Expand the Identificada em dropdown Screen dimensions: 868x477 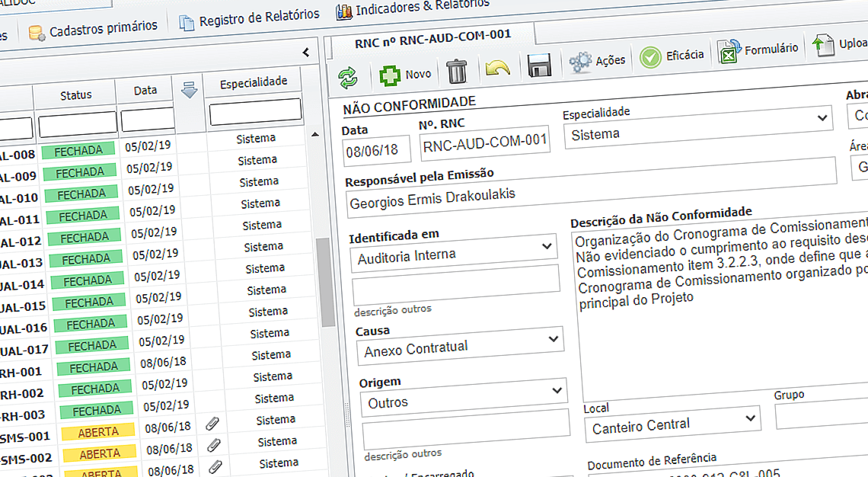pyautogui.click(x=546, y=247)
